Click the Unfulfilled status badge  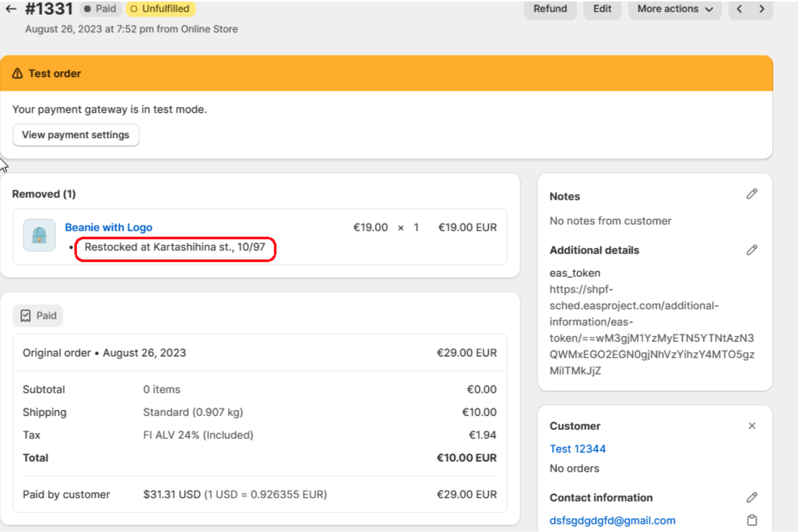160,9
